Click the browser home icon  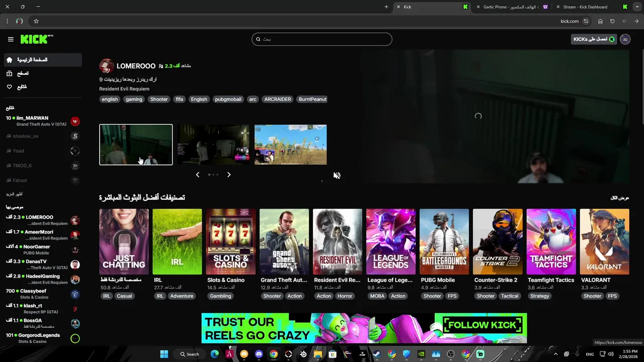click(600, 21)
